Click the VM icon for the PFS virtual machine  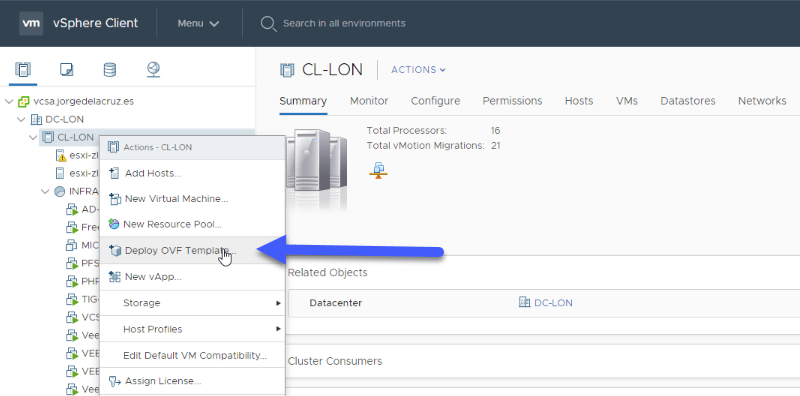coord(71,263)
